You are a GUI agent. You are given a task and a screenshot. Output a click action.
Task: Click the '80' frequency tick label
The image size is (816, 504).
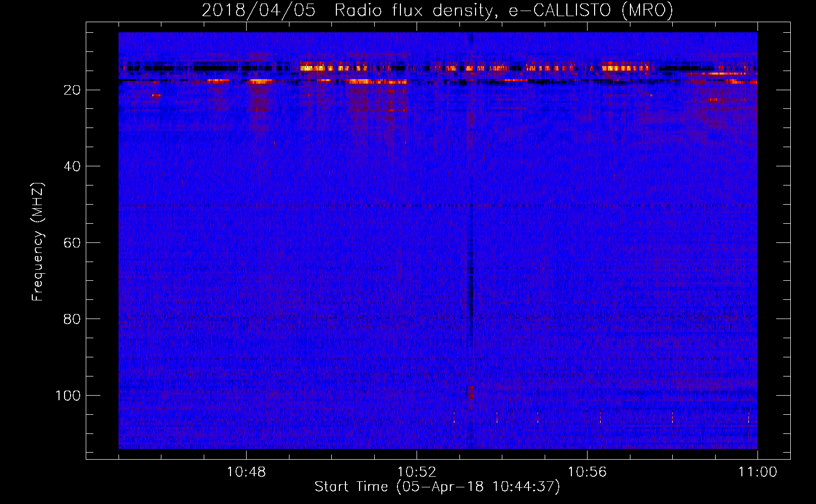[72, 319]
